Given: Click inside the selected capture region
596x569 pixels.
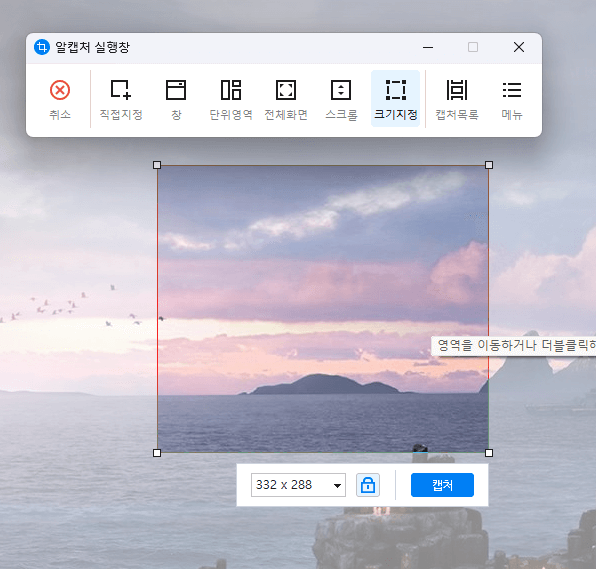Looking at the screenshot, I should 323,309.
